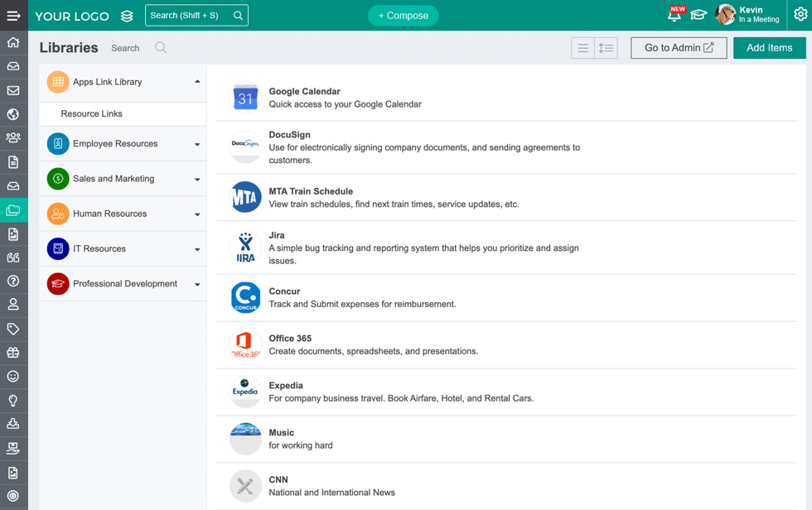The image size is (812, 510).
Task: Open the Music link title
Action: pyautogui.click(x=281, y=432)
